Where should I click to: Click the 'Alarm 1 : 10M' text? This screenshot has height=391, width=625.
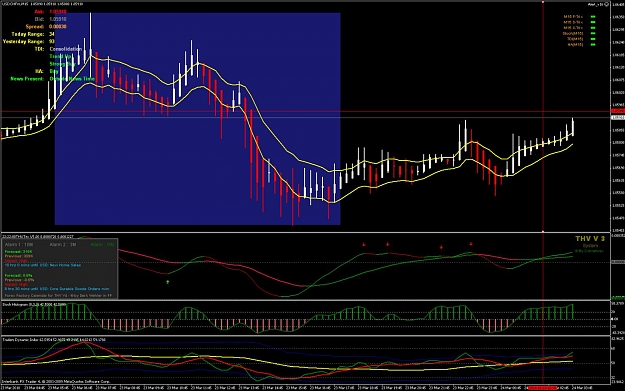coord(19,244)
